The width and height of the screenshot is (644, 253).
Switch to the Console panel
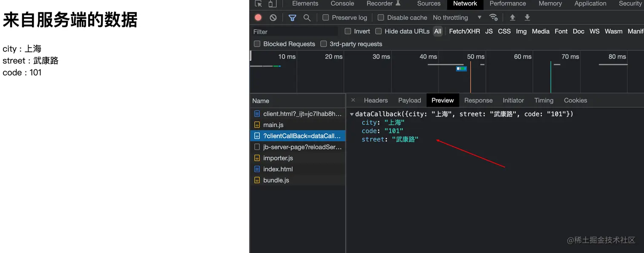coord(342,3)
